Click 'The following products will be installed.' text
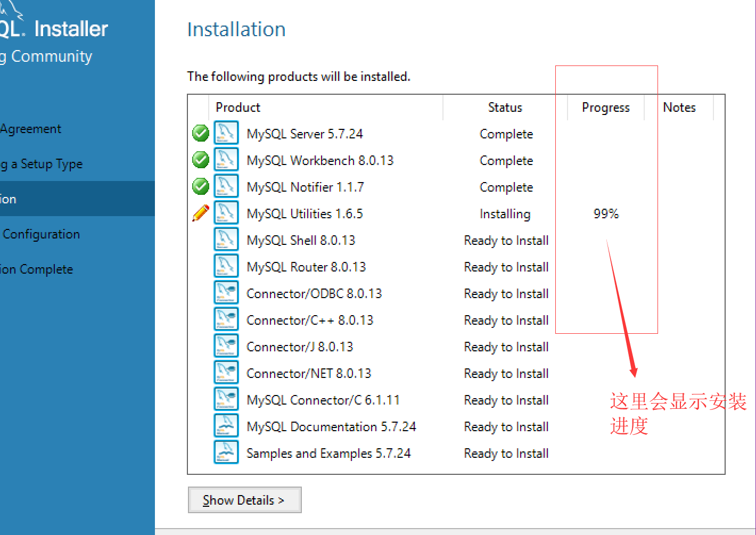This screenshot has width=756, height=535. click(299, 77)
